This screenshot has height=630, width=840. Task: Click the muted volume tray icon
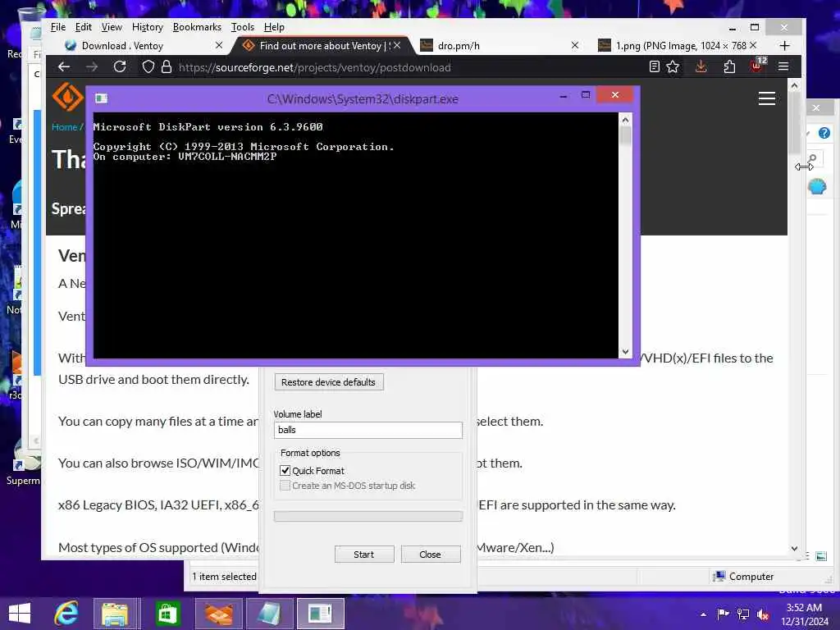[763, 614]
